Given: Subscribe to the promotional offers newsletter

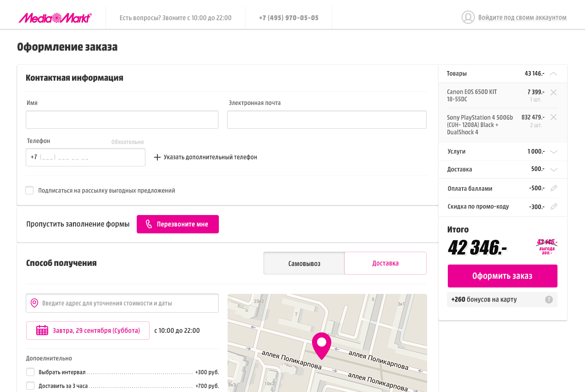Looking at the screenshot, I should (x=30, y=190).
